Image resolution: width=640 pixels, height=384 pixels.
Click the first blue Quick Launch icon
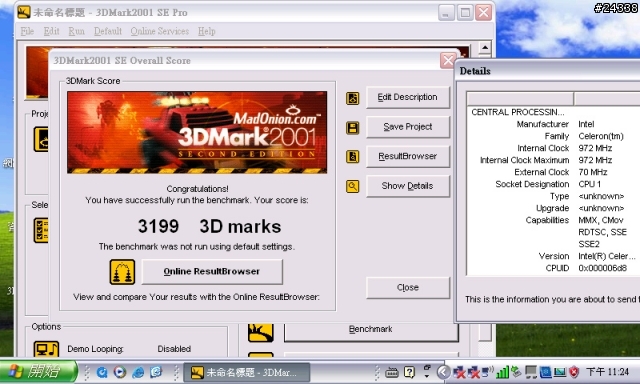point(102,372)
